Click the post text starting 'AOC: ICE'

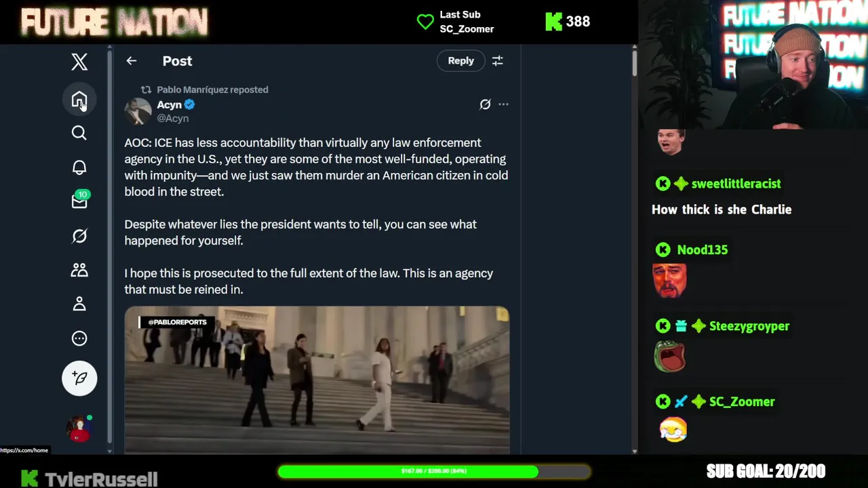pyautogui.click(x=316, y=167)
